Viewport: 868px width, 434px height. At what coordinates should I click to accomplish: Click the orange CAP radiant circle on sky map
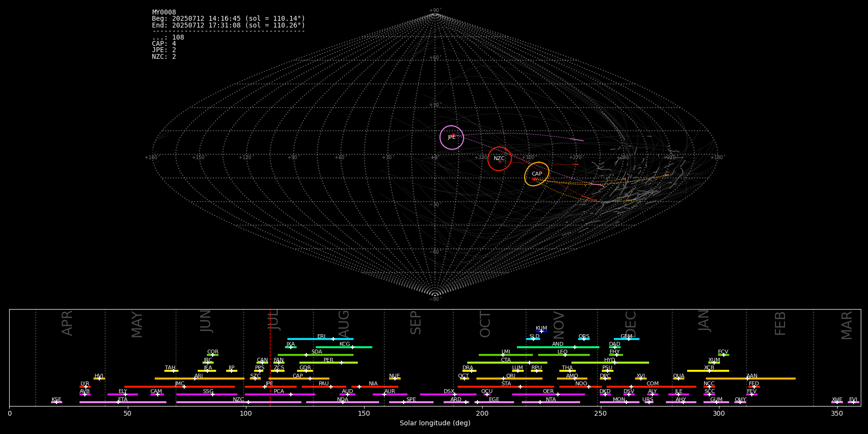point(537,174)
